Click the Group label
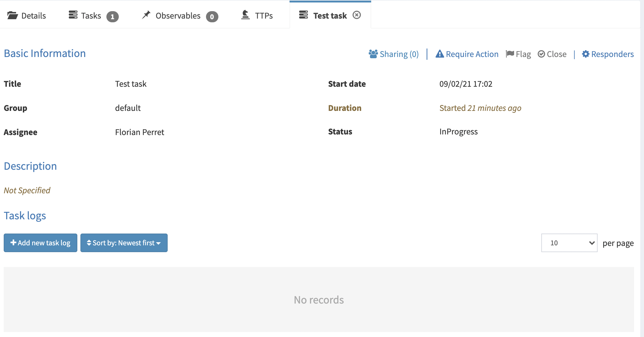The height and width of the screenshot is (337, 644). click(x=15, y=108)
